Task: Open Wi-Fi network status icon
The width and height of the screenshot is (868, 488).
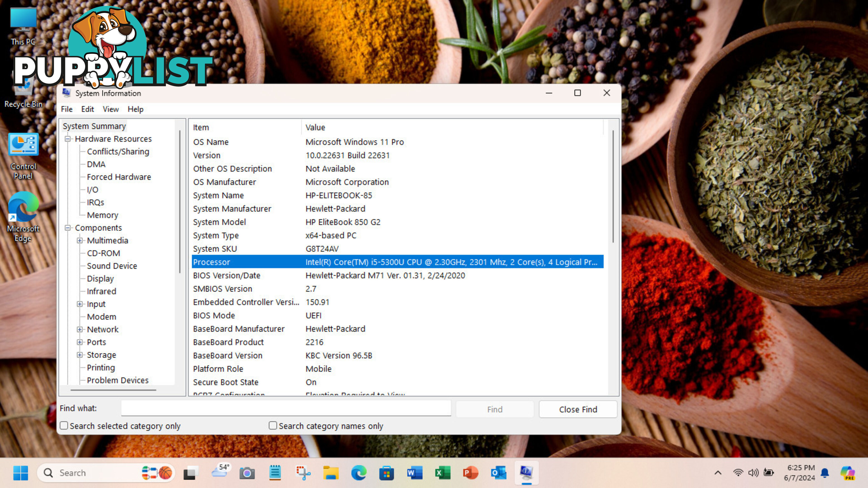Action: pyautogui.click(x=738, y=473)
